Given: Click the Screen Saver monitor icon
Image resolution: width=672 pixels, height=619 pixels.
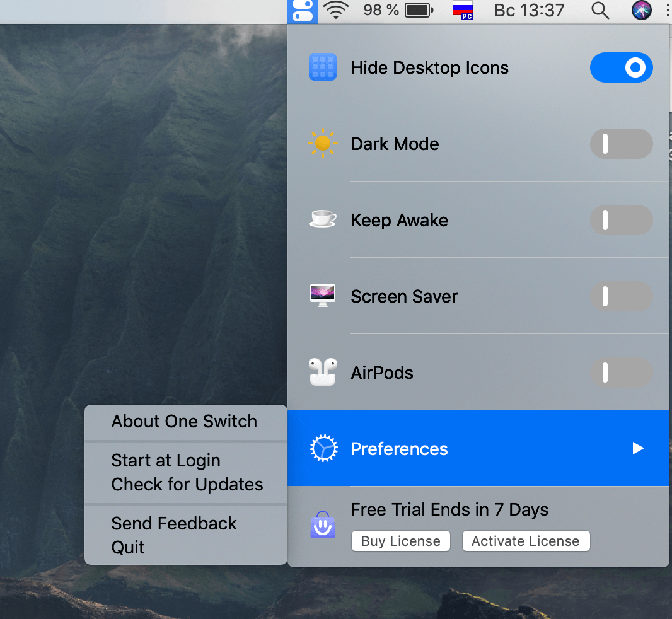Looking at the screenshot, I should (323, 296).
